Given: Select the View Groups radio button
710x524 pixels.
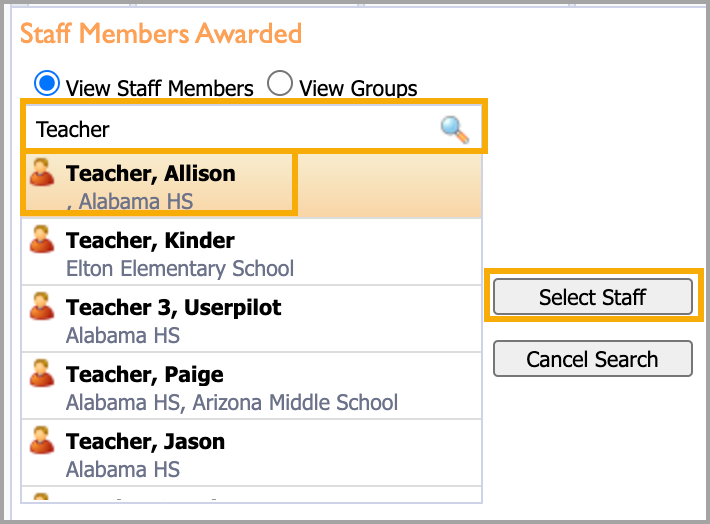Looking at the screenshot, I should pyautogui.click(x=279, y=83).
